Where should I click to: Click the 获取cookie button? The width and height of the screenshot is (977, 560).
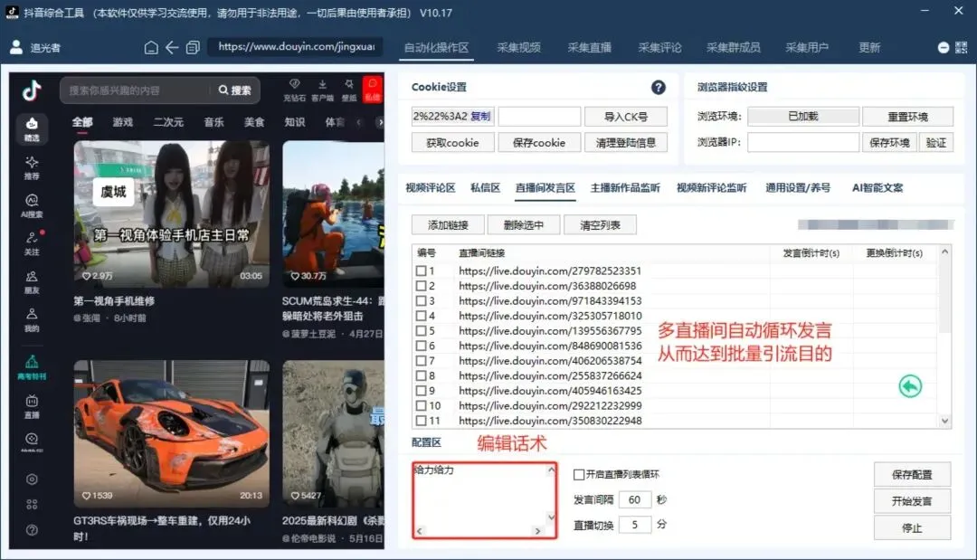(452, 143)
